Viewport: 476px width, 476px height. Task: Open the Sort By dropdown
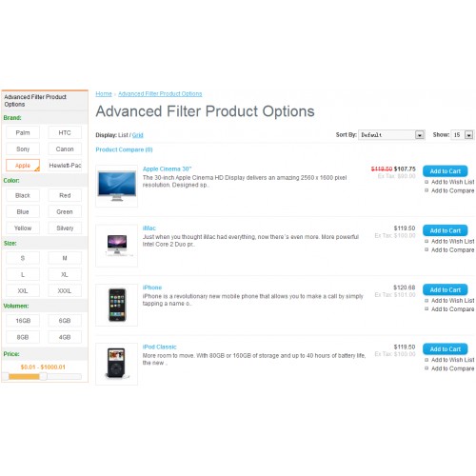[x=391, y=135]
